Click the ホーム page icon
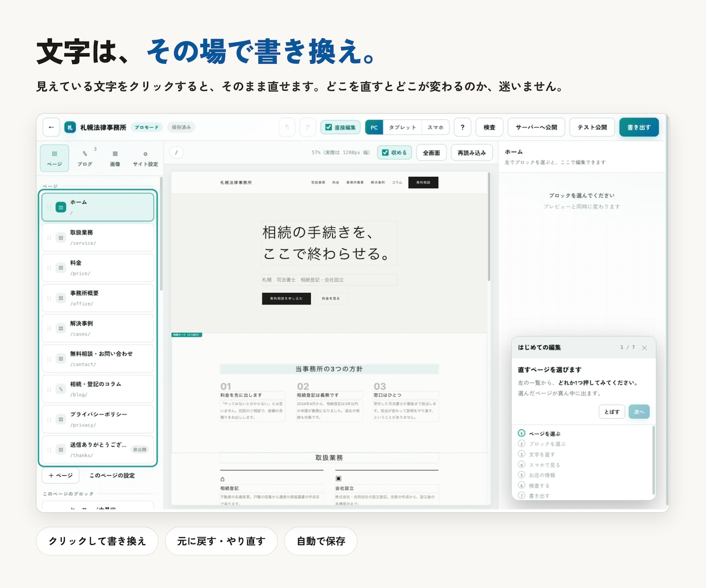706x588 pixels. coord(60,207)
